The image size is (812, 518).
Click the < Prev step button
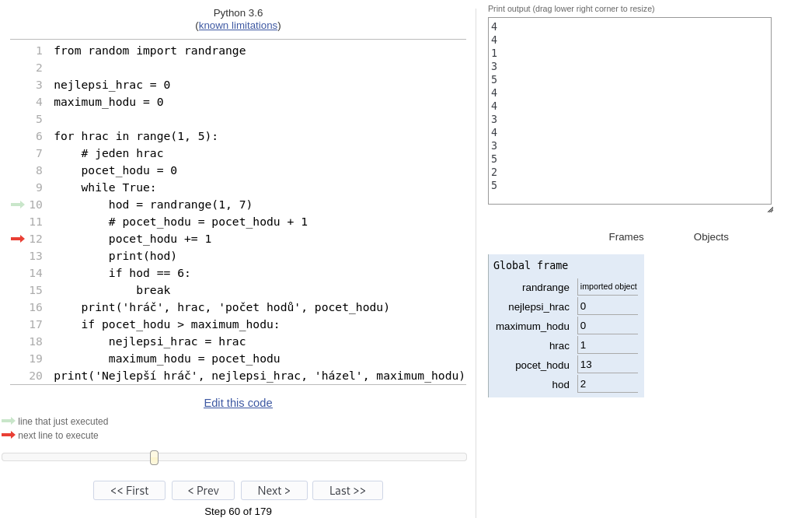click(x=203, y=490)
